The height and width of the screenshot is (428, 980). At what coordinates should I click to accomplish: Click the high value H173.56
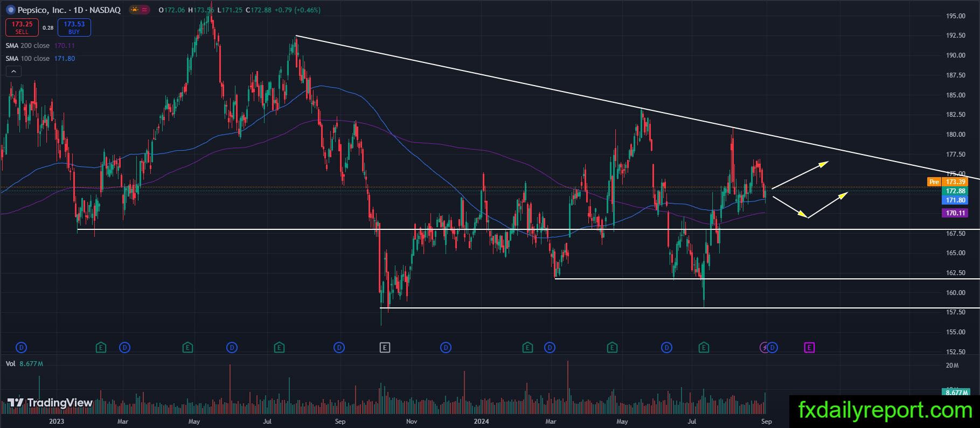[200, 10]
